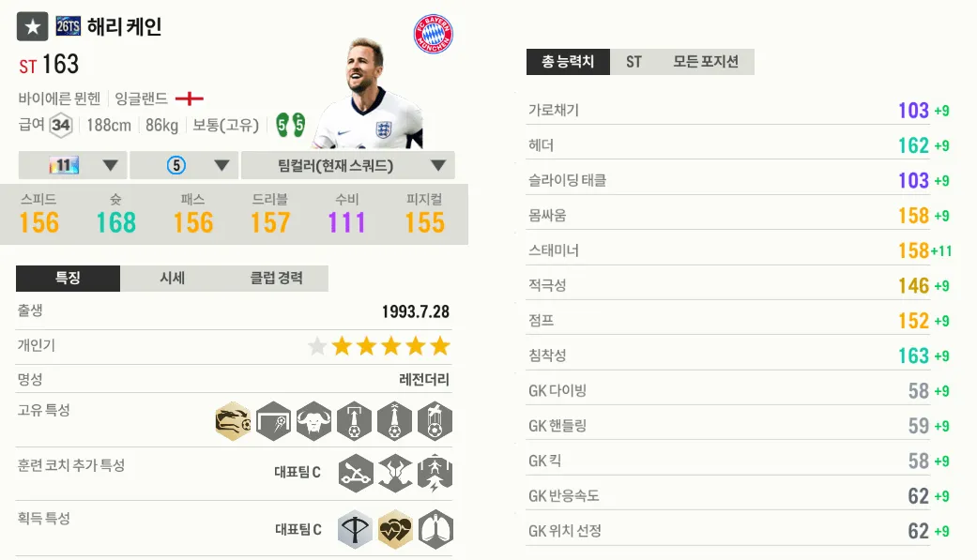This screenshot has width=977, height=560.
Task: Toggle the favorite star next to 해리 케인
Action: click(x=33, y=26)
